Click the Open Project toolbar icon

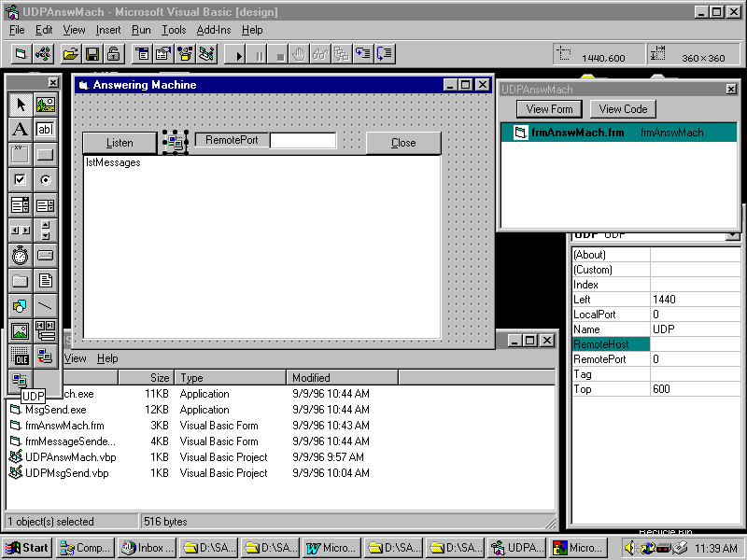point(70,54)
